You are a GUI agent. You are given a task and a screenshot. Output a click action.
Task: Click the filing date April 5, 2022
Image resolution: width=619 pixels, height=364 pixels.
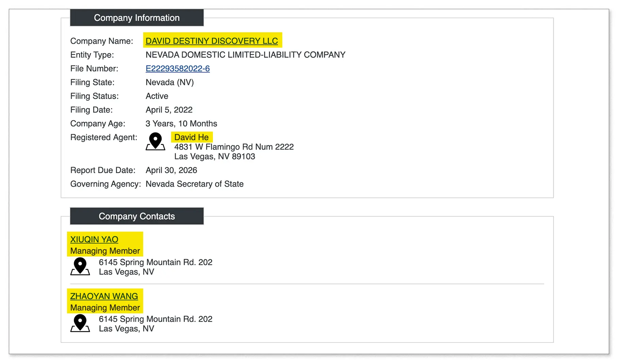[x=169, y=110]
